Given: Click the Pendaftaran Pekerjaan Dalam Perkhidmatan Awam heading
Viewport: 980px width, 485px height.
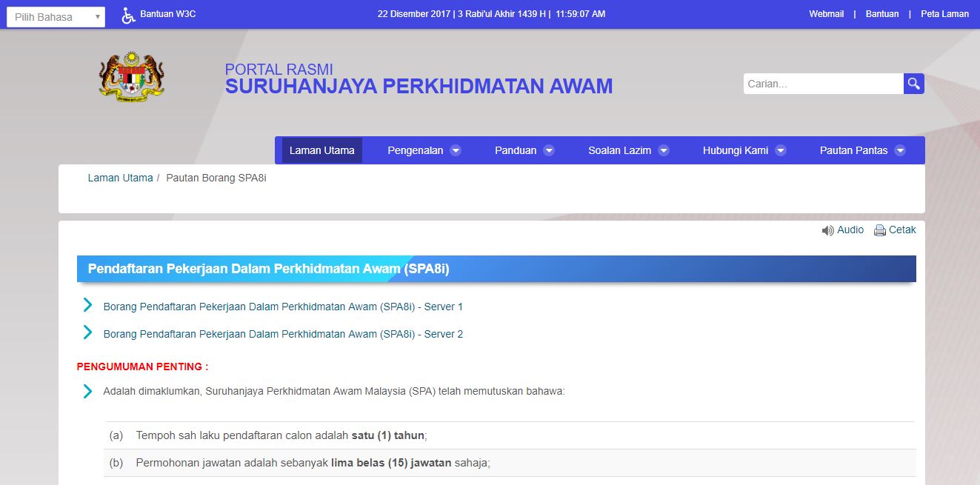Looking at the screenshot, I should point(269,269).
